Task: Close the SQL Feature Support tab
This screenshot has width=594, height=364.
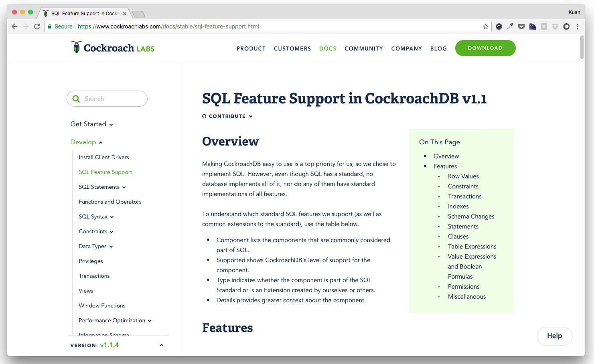Action: point(125,14)
